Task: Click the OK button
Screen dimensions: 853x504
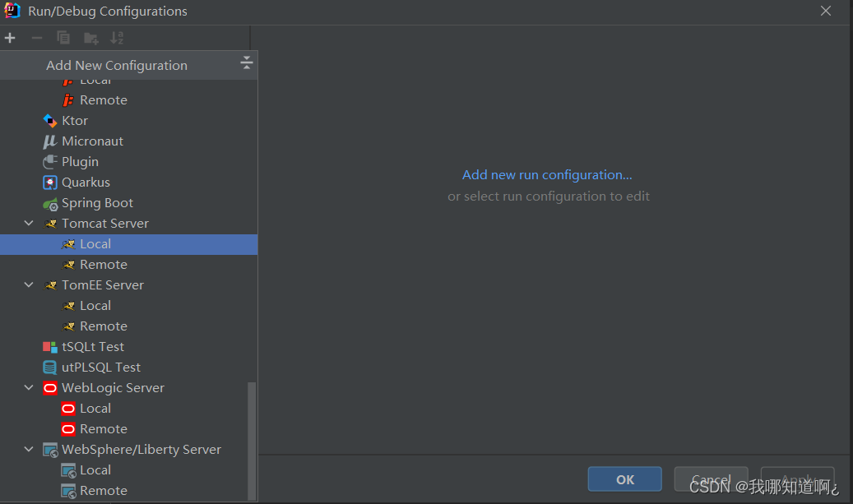Action: point(624,479)
